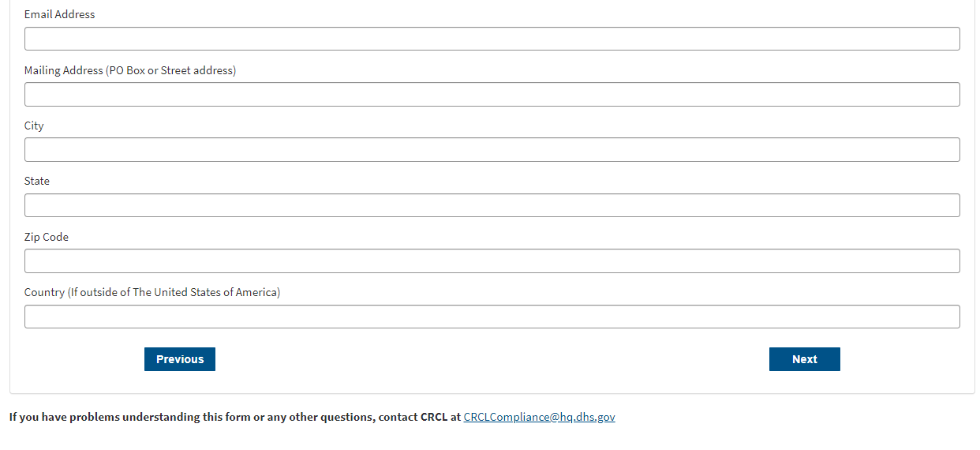Click the Zip Code input box
The width and height of the screenshot is (980, 450).
492,261
